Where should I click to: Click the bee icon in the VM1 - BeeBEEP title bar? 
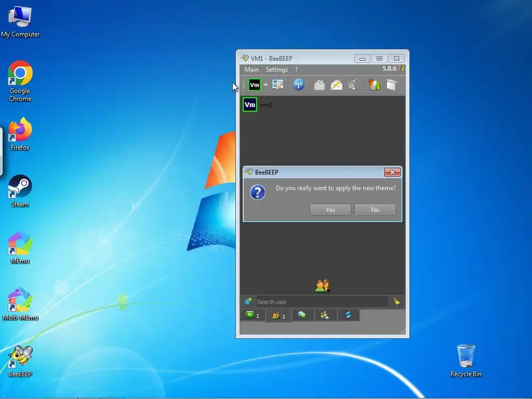(244, 58)
